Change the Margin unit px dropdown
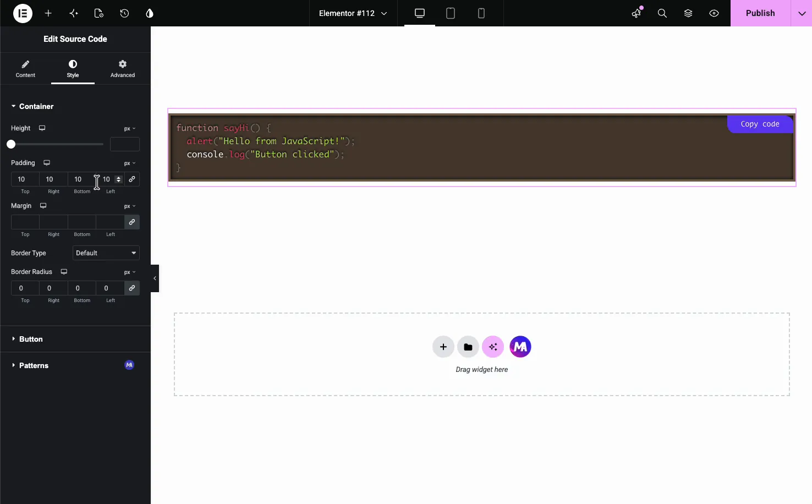This screenshot has height=504, width=812. [130, 206]
